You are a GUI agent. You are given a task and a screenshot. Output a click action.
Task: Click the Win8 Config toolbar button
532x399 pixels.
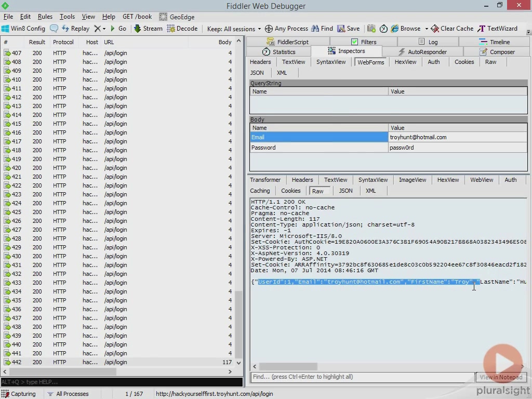click(23, 29)
